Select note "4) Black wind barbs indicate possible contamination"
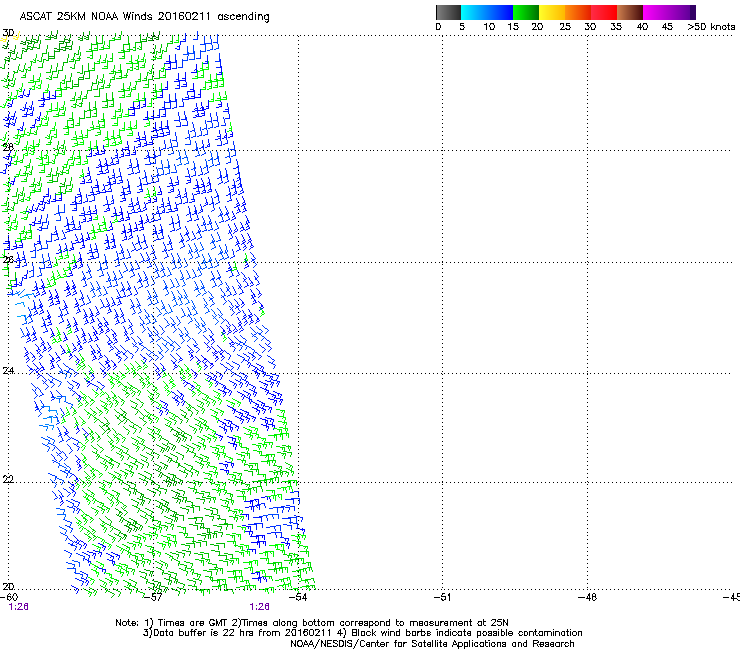 [460, 633]
